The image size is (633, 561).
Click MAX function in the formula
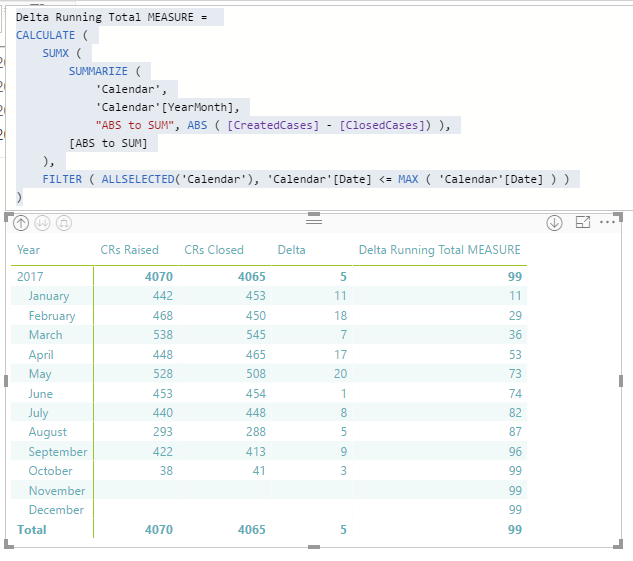408,179
